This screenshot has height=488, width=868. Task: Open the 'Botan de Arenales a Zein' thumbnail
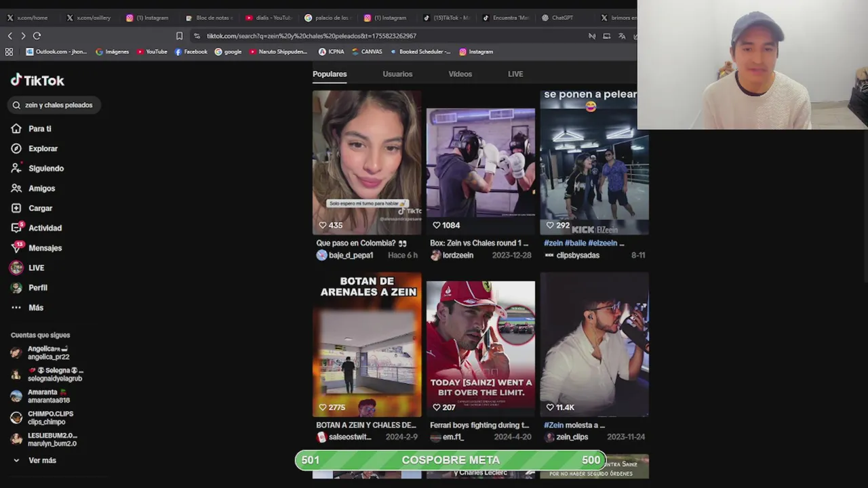[x=367, y=344]
